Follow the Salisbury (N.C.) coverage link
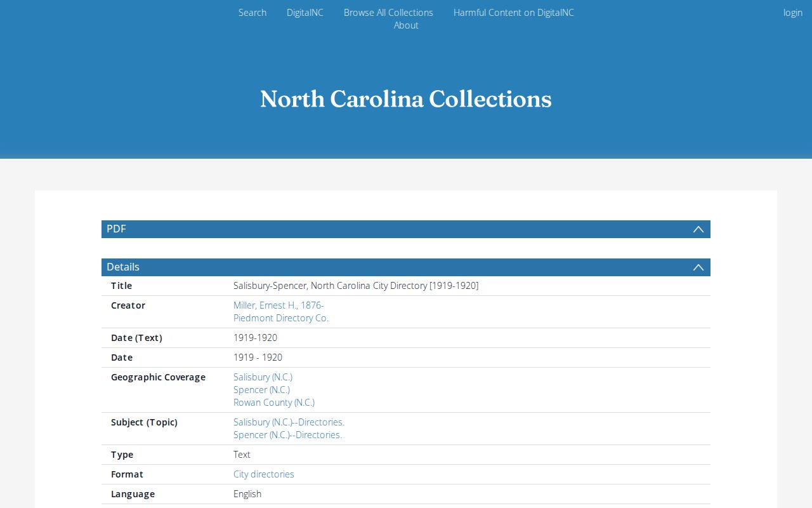 pyautogui.click(x=263, y=377)
